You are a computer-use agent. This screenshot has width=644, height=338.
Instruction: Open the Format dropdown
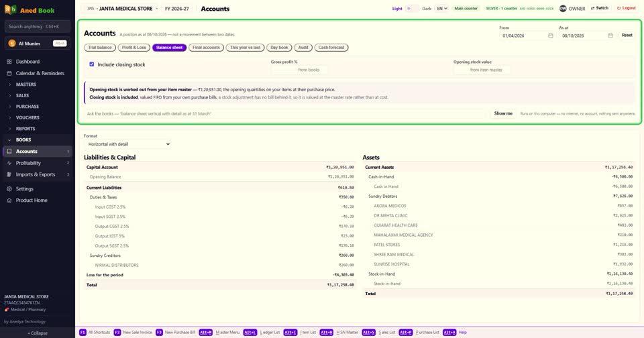[127, 144]
